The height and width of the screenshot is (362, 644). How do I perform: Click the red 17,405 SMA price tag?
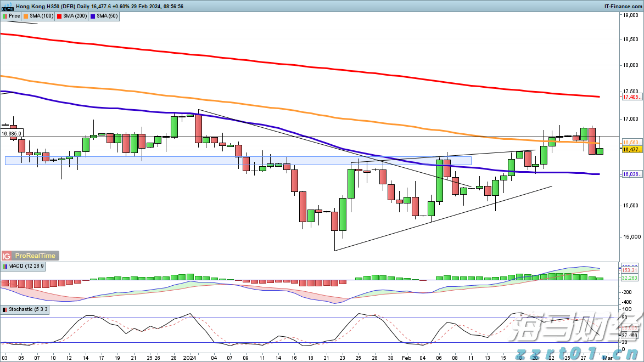[630, 97]
